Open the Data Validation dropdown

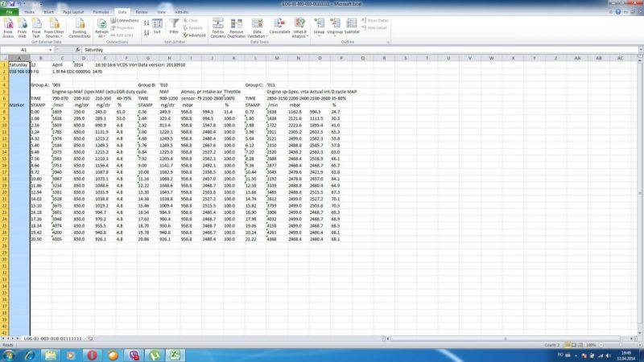coord(257,31)
